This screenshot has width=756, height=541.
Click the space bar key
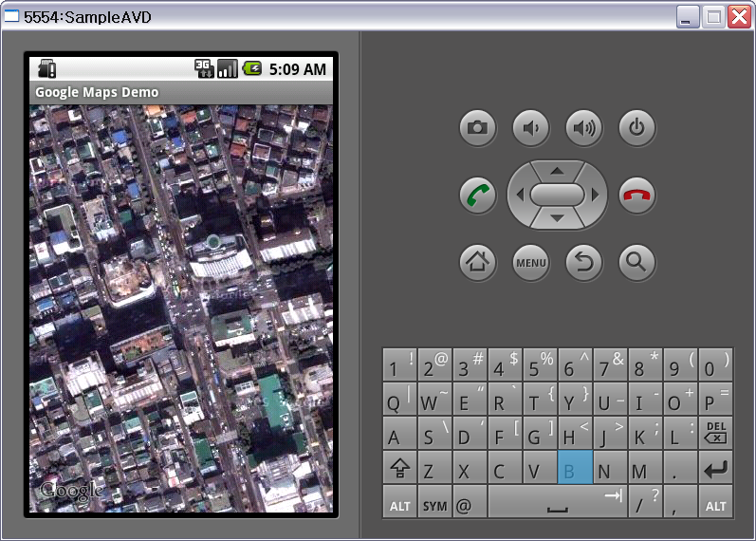558,501
